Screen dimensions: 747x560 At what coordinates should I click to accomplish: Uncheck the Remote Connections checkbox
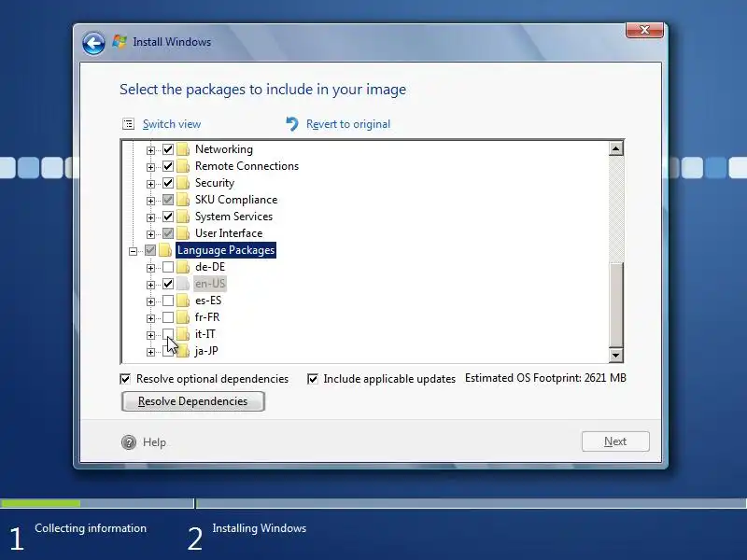(x=168, y=166)
